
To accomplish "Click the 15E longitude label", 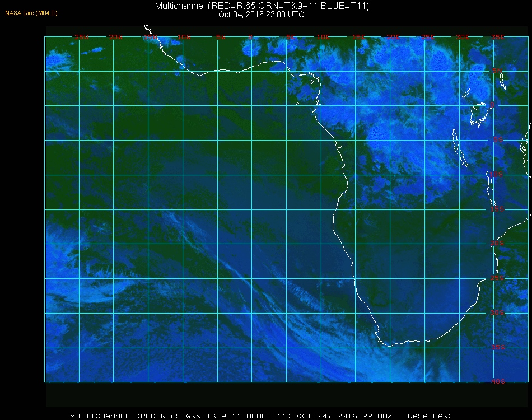I will [358, 37].
